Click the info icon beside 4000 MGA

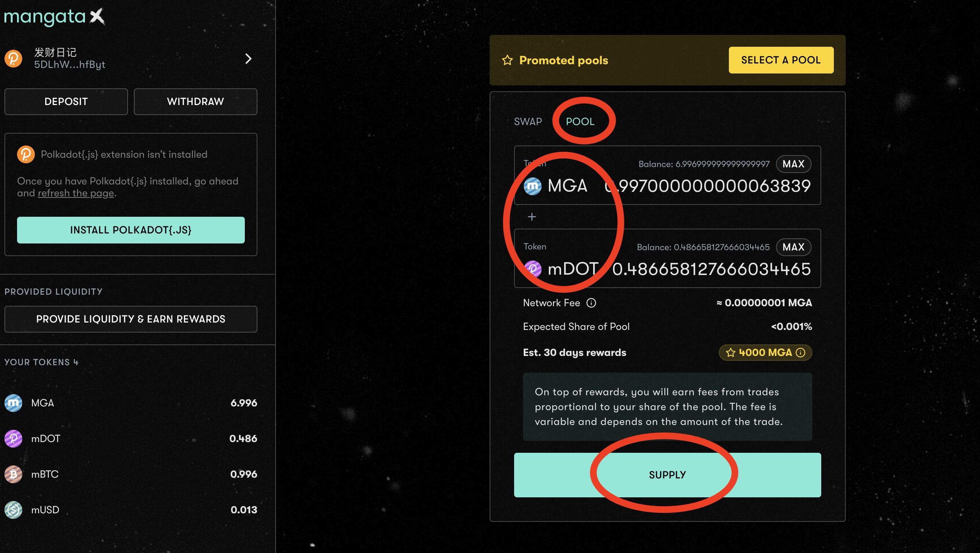pyautogui.click(x=800, y=353)
